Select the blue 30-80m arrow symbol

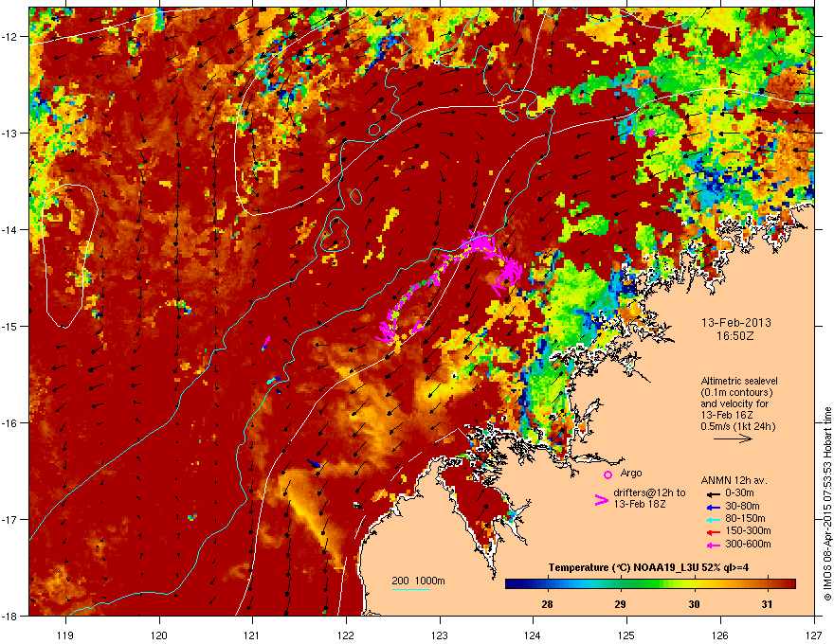(713, 507)
